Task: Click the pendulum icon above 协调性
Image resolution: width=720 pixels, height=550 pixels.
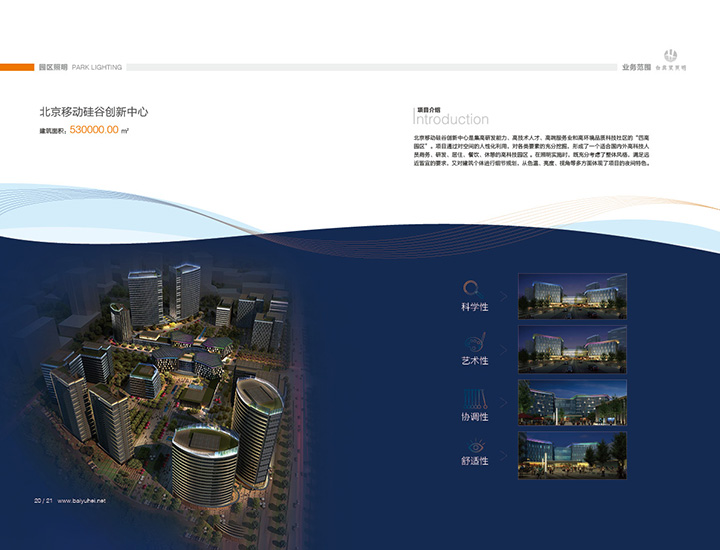Action: point(475,398)
